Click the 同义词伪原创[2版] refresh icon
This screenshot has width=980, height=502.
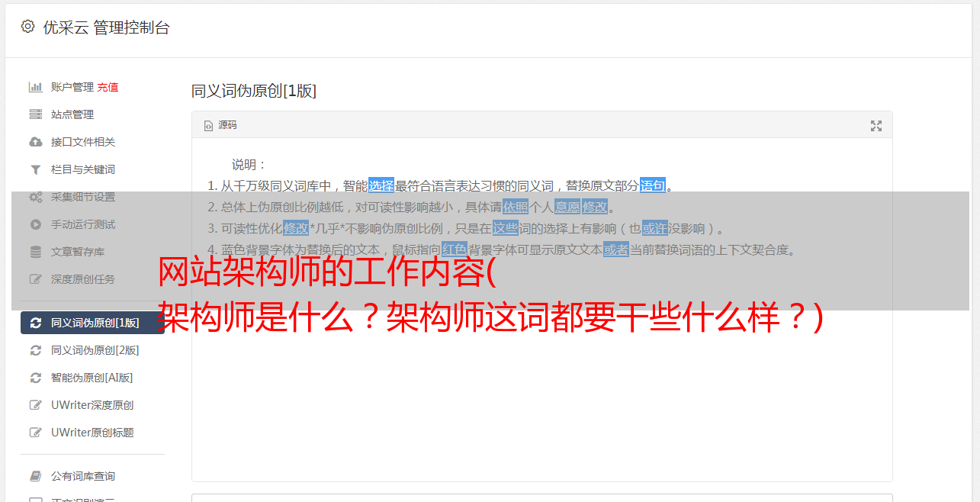(x=35, y=350)
